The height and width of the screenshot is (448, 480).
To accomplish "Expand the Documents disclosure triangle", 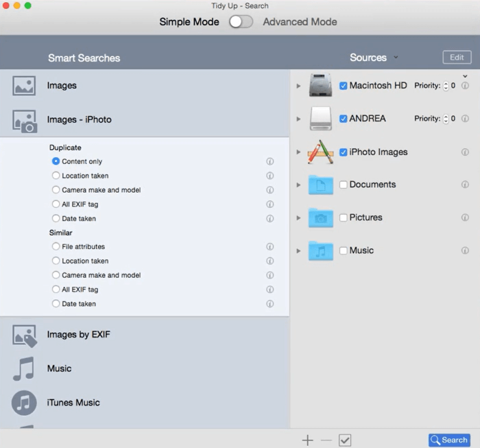I will click(x=298, y=185).
